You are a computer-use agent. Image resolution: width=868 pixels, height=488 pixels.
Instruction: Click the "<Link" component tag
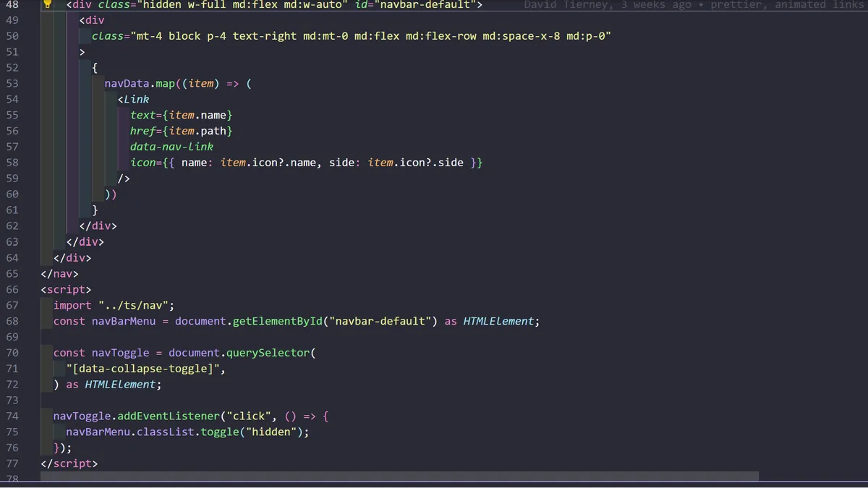[134, 99]
